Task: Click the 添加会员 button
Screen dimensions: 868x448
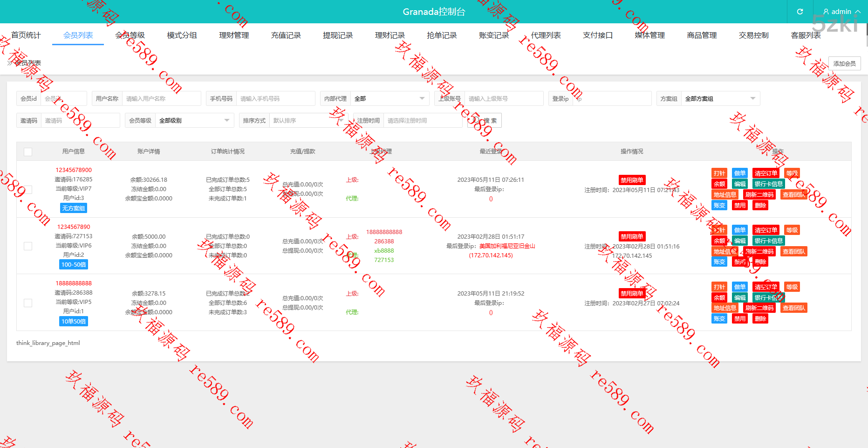Action: (x=844, y=63)
